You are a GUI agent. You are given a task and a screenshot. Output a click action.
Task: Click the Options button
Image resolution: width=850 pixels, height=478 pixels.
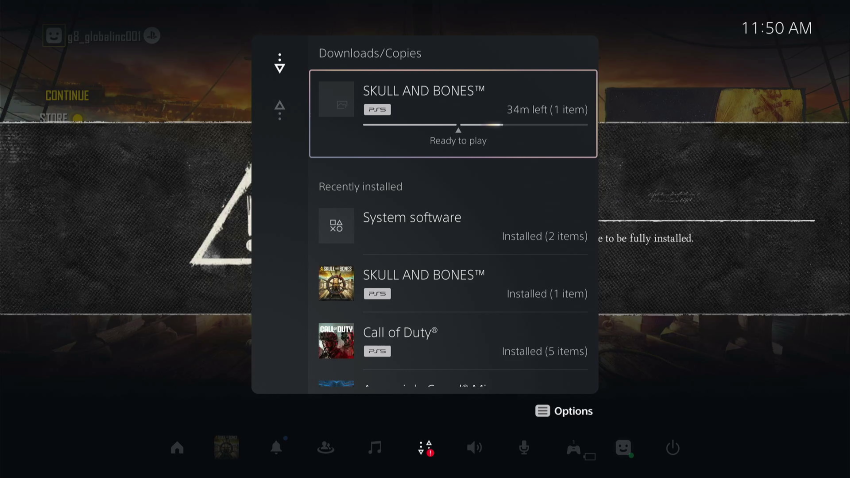pyautogui.click(x=564, y=411)
